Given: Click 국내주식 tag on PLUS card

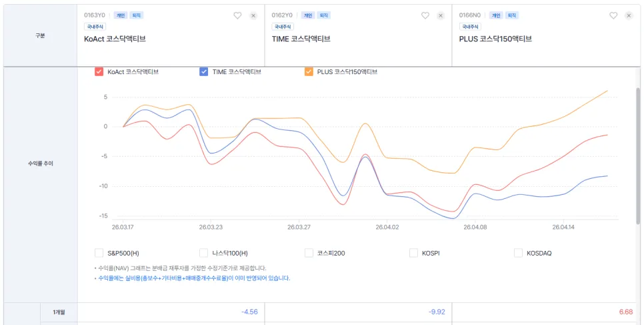Looking at the screenshot, I should [470, 27].
